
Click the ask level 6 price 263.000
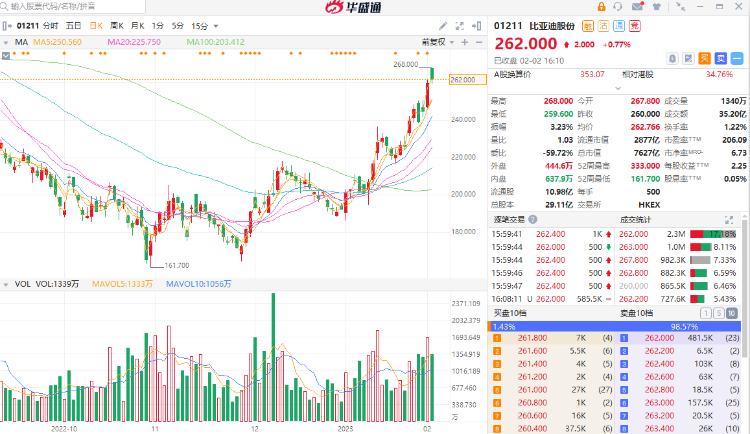coord(659,403)
